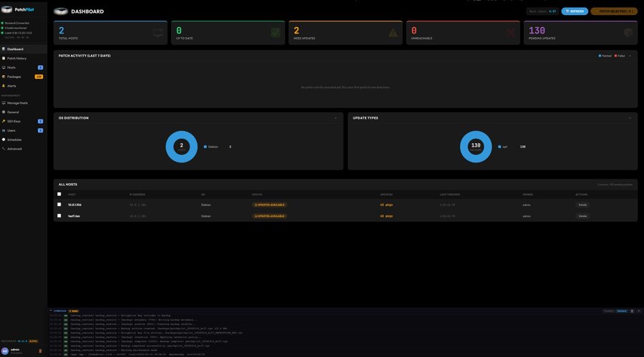
Task: Click package icon on Pending Updates card
Action: pos(628,33)
